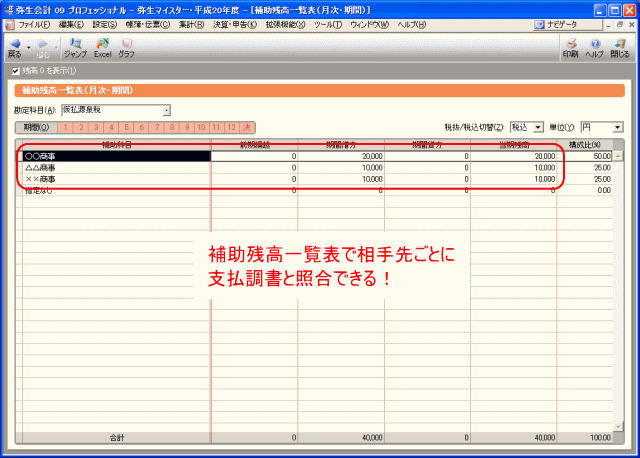Click the 閉じる (Close) toolbar icon

coord(620,48)
